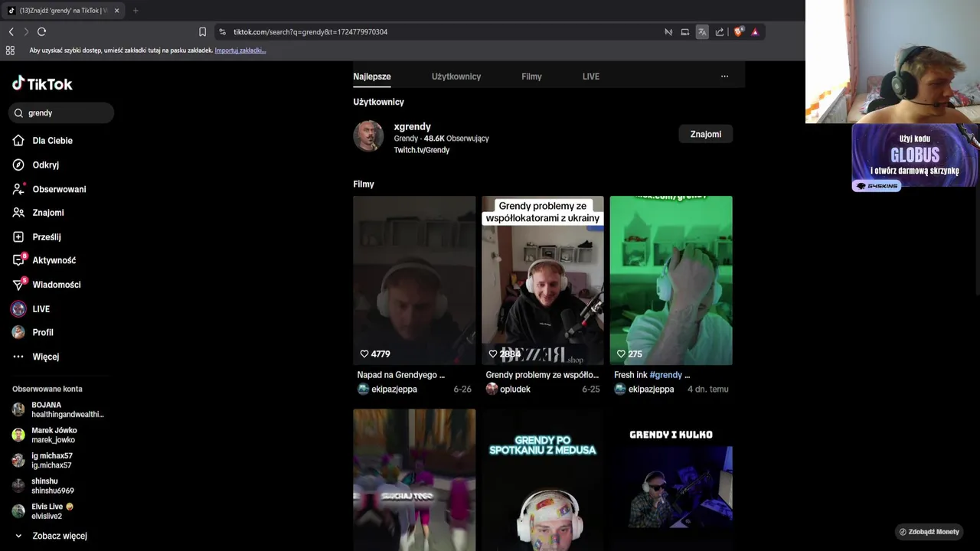Screen dimensions: 980x551
Task: Select the Najlepsze tab
Action: point(372,77)
